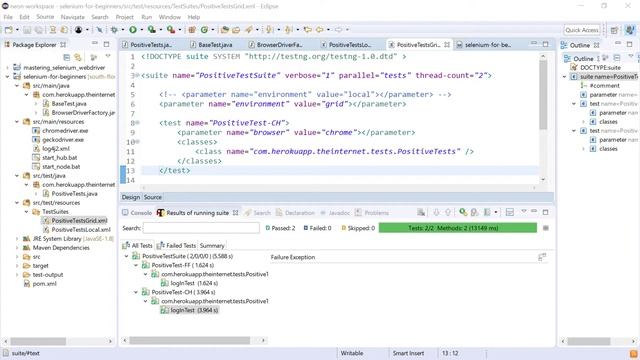Run the project with green Run icon
This screenshot has height=360, width=640.
[133, 30]
